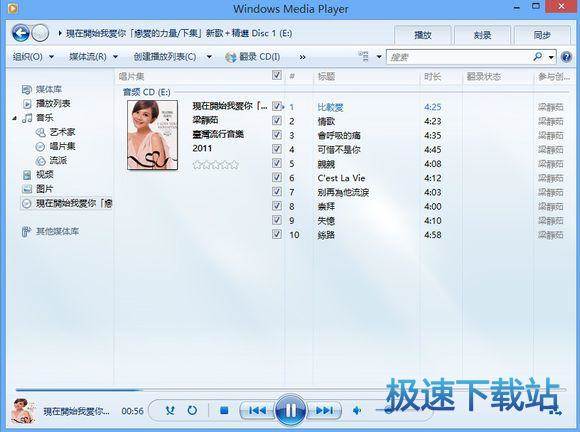580x432 pixels.
Task: Collapse the 音乐 tree node
Action: click(x=15, y=118)
